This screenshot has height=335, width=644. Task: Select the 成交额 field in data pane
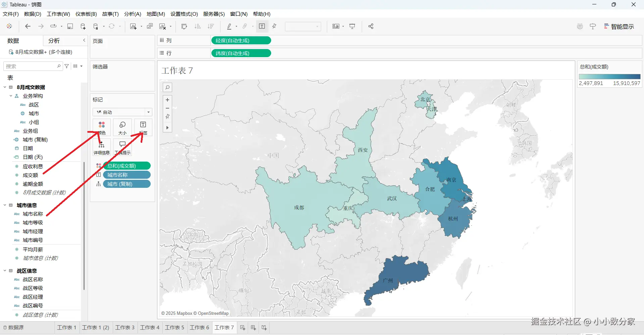pyautogui.click(x=31, y=175)
